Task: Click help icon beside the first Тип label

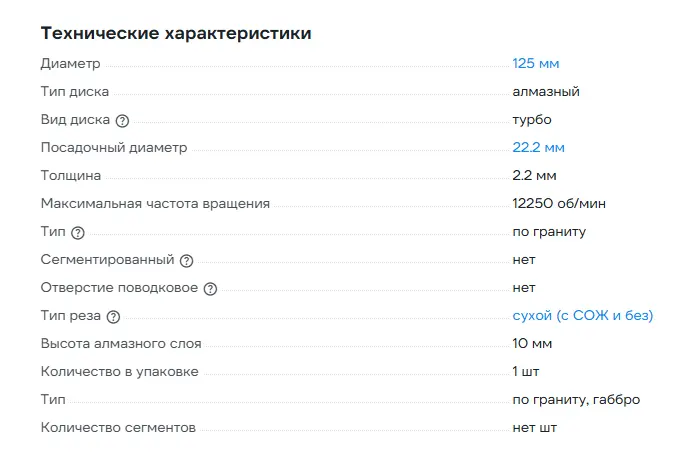Action: [78, 232]
